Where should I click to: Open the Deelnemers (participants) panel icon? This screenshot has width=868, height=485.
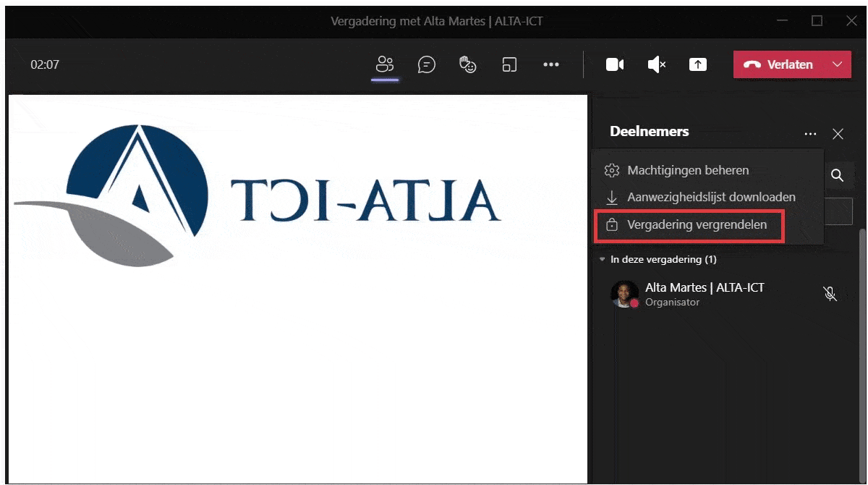click(x=385, y=64)
